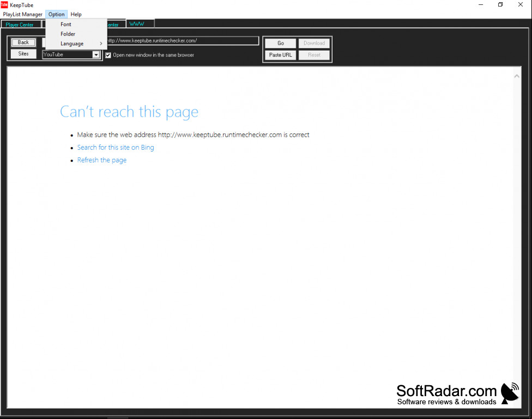Click the KeepTube app icon in title bar
The height and width of the screenshot is (419, 532).
tap(4, 5)
